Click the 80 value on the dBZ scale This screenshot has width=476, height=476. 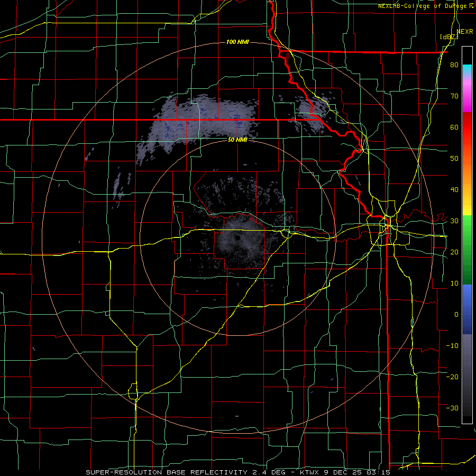[x=454, y=65]
